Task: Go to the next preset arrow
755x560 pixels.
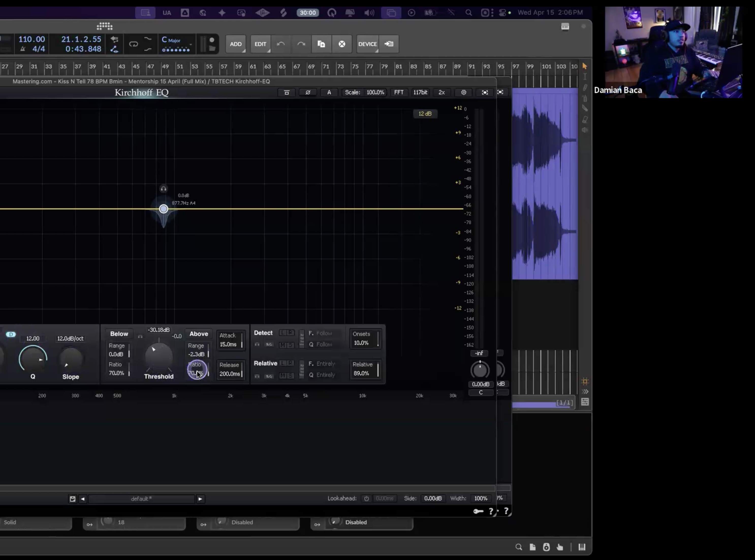Action: (200, 499)
